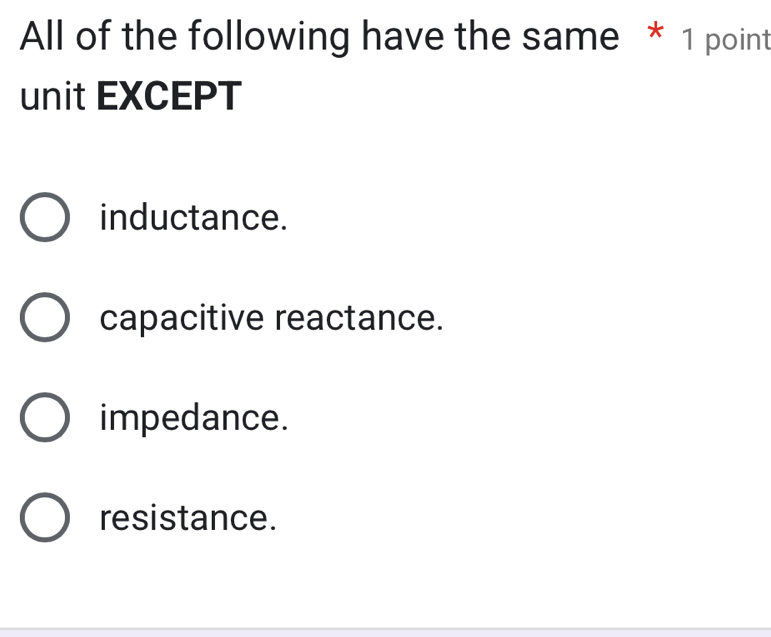Select the inductance radio button

pyautogui.click(x=45, y=218)
